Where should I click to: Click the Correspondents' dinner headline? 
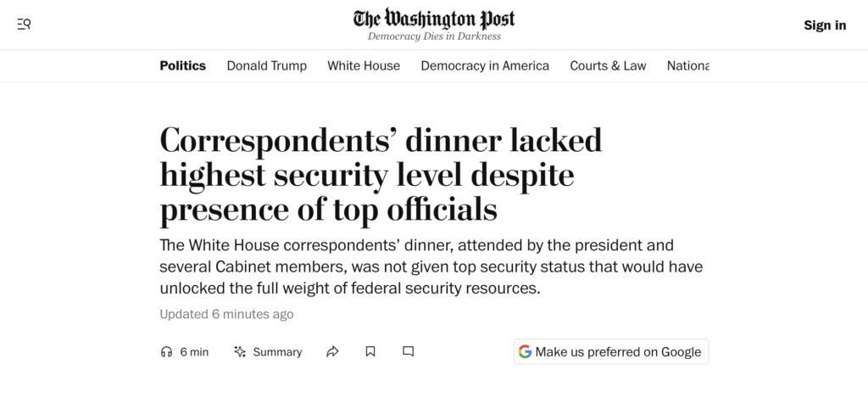381,174
